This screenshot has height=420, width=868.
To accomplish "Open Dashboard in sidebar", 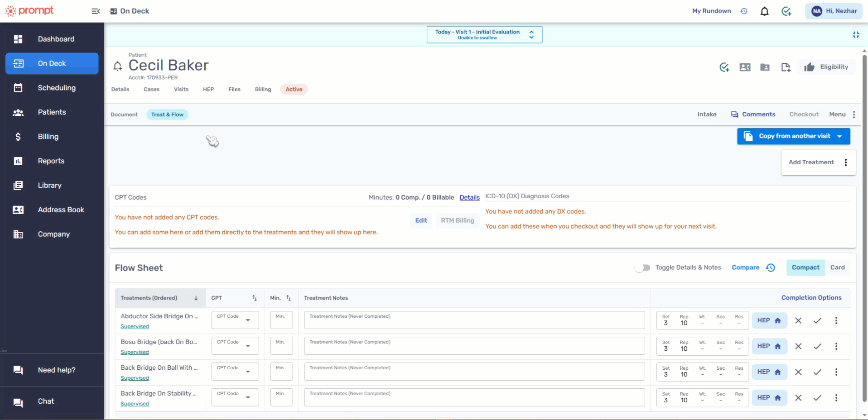I will (52, 39).
